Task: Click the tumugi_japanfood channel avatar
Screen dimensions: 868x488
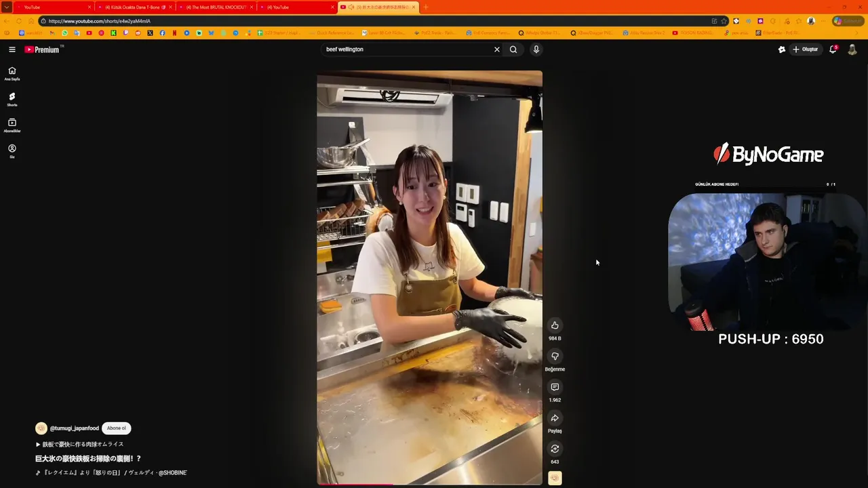Action: pos(41,428)
